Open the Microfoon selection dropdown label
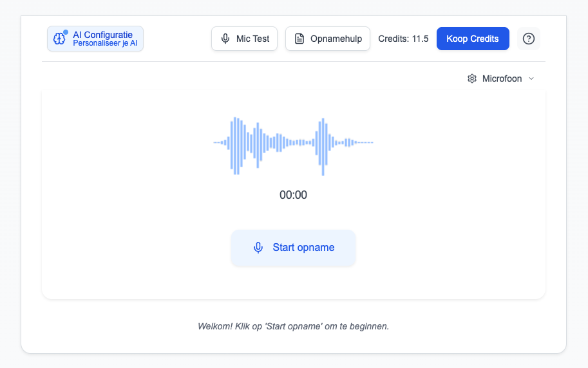The image size is (588, 368). point(502,78)
